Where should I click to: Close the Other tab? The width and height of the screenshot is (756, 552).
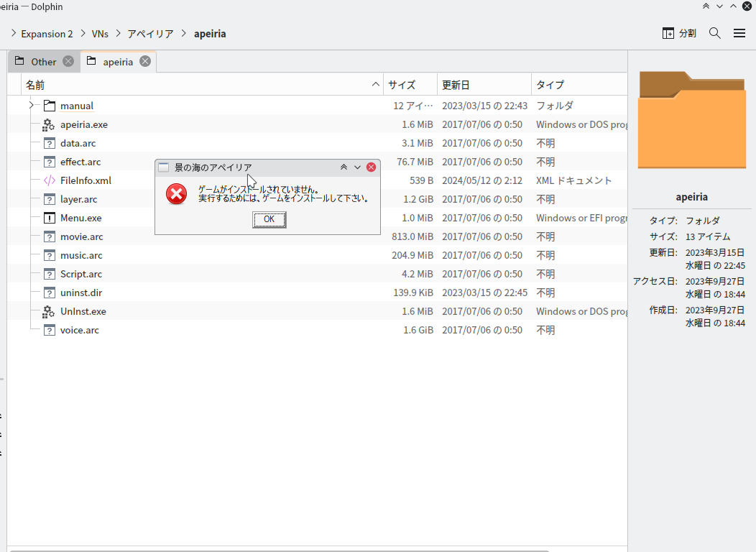point(68,61)
